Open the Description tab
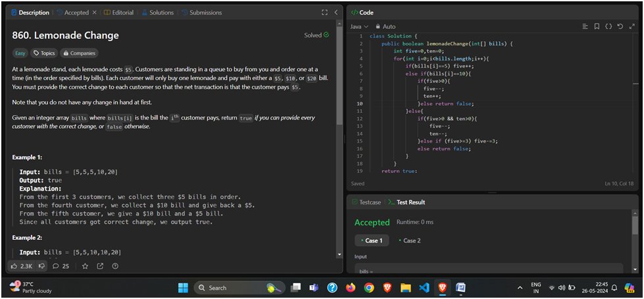644x299 pixels. pyautogui.click(x=30, y=12)
